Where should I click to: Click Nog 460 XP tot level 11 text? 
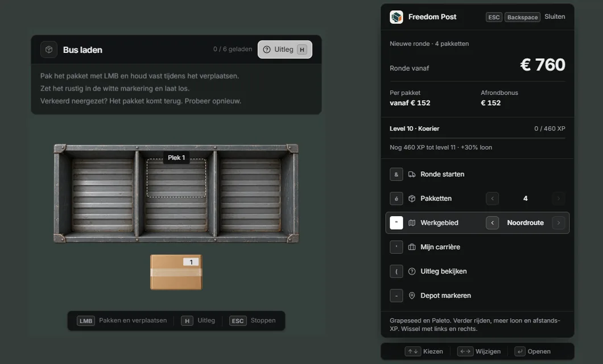click(441, 147)
